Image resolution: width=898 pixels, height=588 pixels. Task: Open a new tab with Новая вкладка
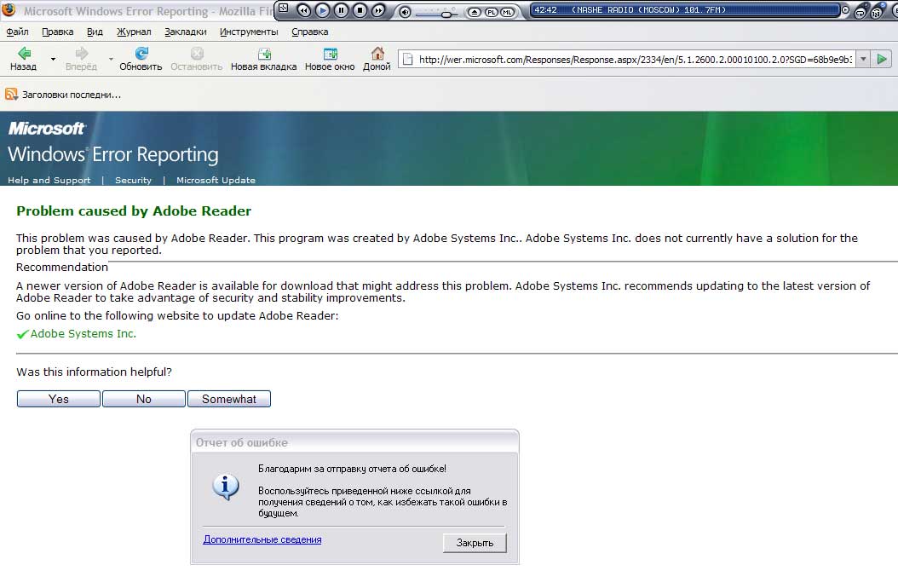263,59
